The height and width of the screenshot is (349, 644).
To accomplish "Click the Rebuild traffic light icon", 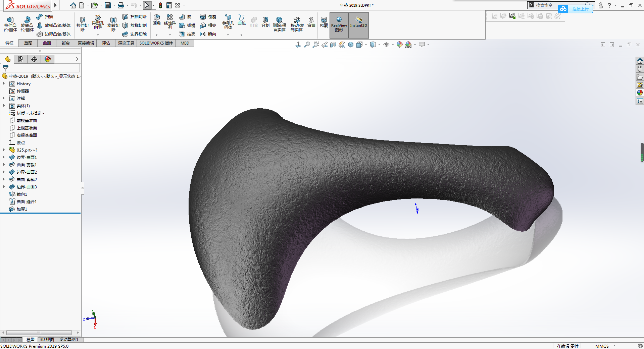I will pos(160,5).
